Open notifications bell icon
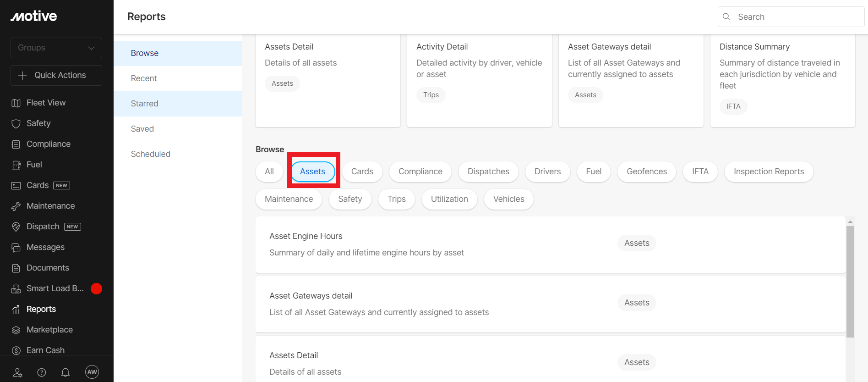Image resolution: width=868 pixels, height=382 pixels. coord(66,372)
